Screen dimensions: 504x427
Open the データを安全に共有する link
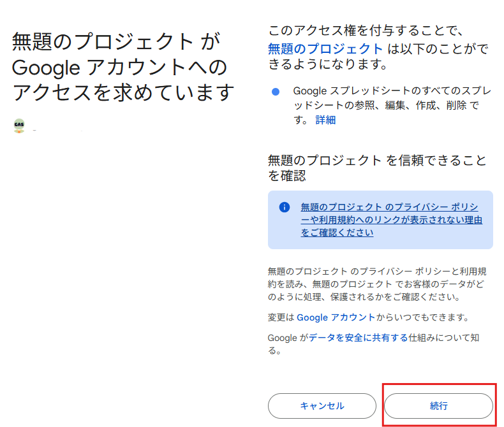tap(358, 338)
